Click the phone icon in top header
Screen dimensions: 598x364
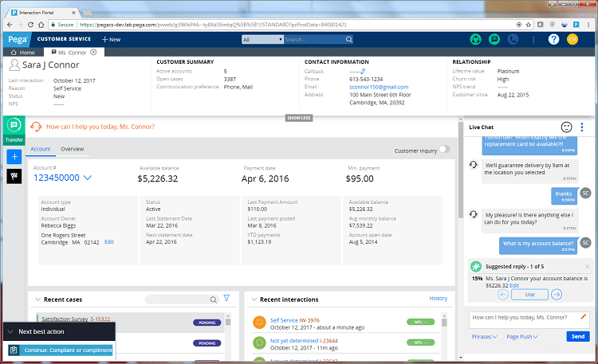click(x=513, y=39)
